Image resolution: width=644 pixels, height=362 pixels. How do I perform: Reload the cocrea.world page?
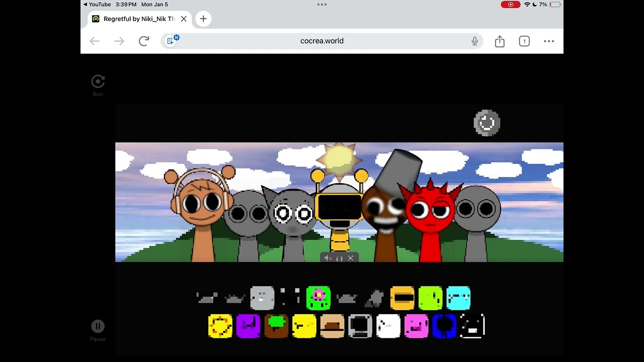click(144, 41)
